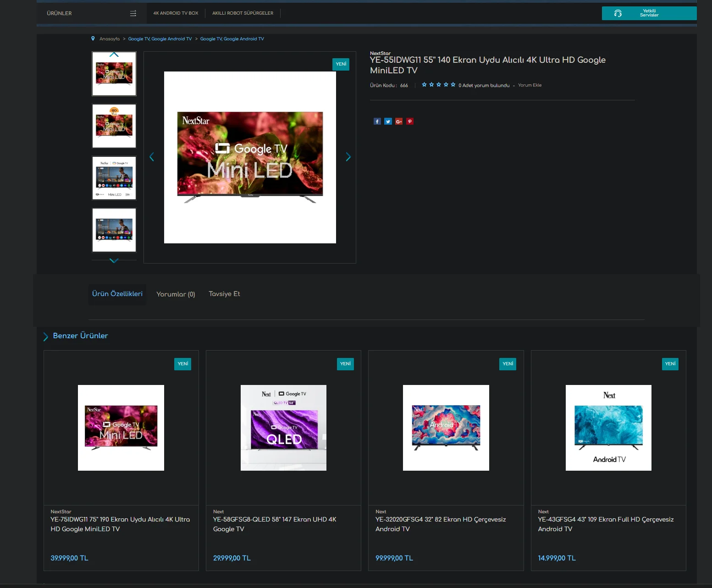The height and width of the screenshot is (588, 712).
Task: Click YENİ badge on 32" Android card
Action: (508, 364)
